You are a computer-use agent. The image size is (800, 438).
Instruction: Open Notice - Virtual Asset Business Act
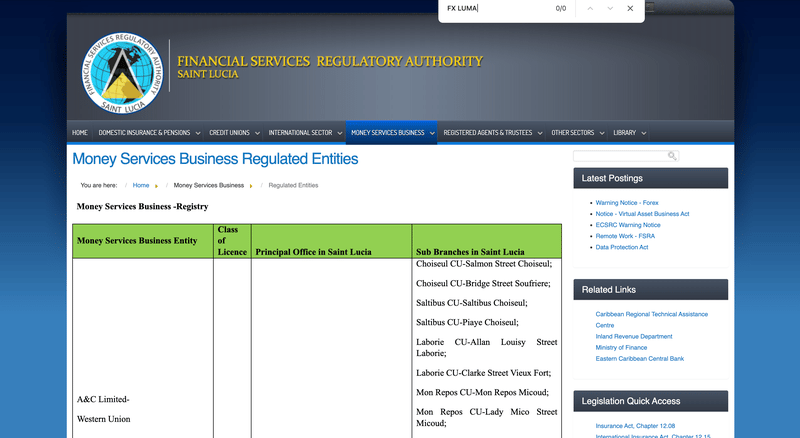coord(642,214)
